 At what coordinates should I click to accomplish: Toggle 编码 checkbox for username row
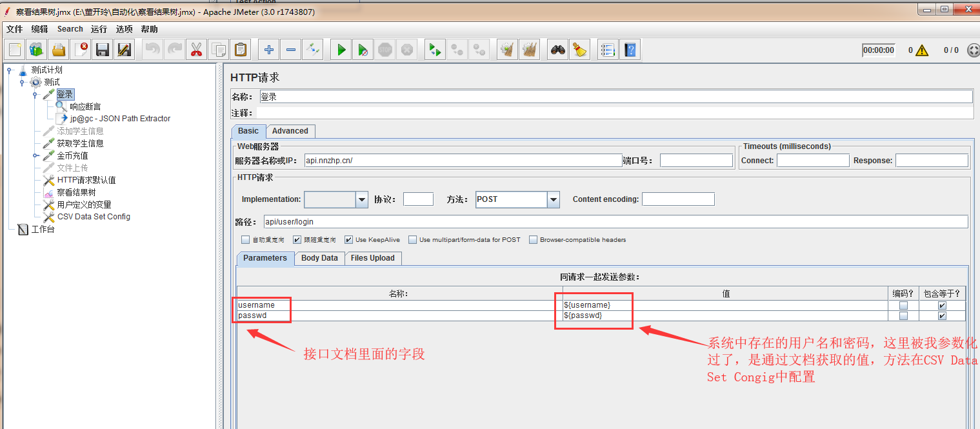tap(904, 305)
